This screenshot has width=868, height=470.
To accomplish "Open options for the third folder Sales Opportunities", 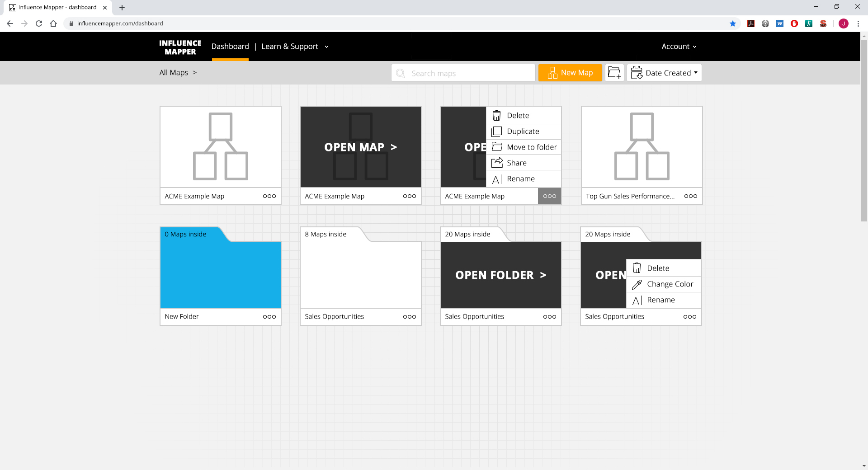I will tap(550, 317).
